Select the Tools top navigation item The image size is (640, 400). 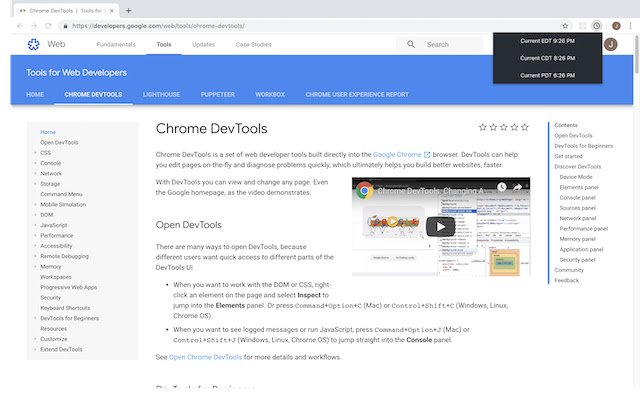[164, 44]
